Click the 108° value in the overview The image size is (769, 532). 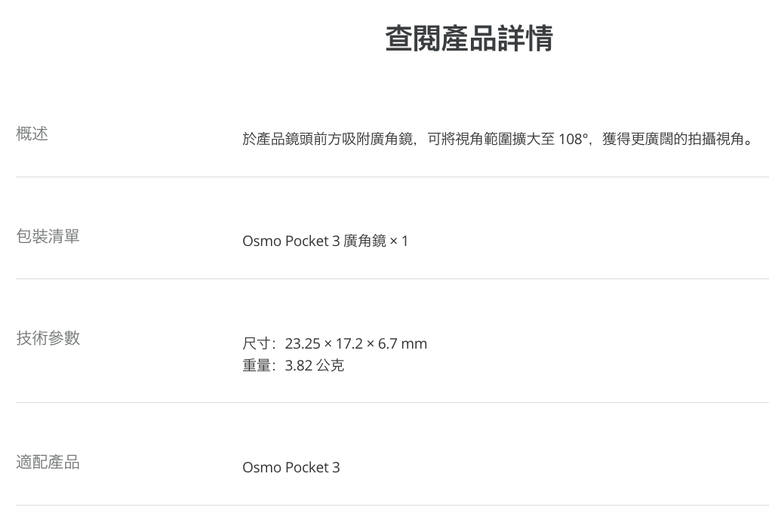point(574,139)
